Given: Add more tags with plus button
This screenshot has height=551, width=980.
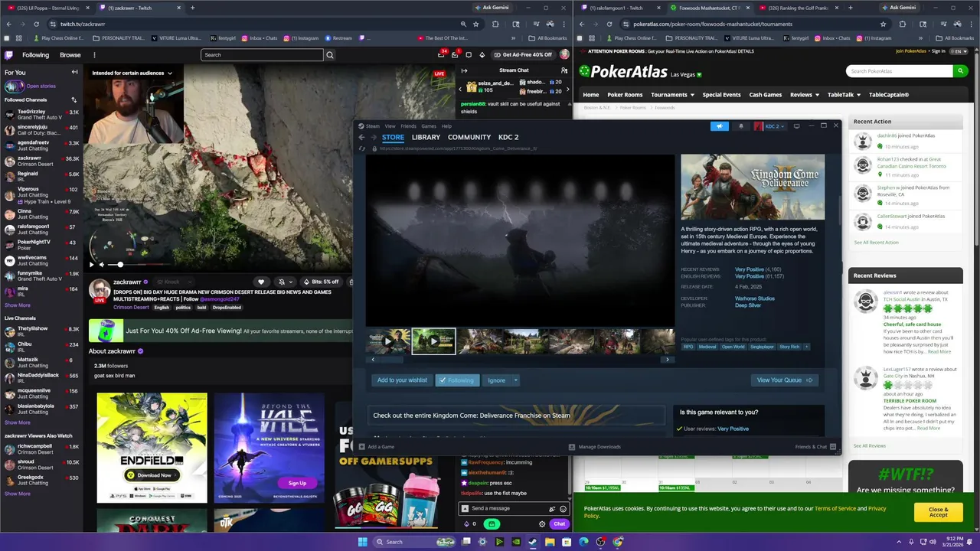Looking at the screenshot, I should point(806,347).
